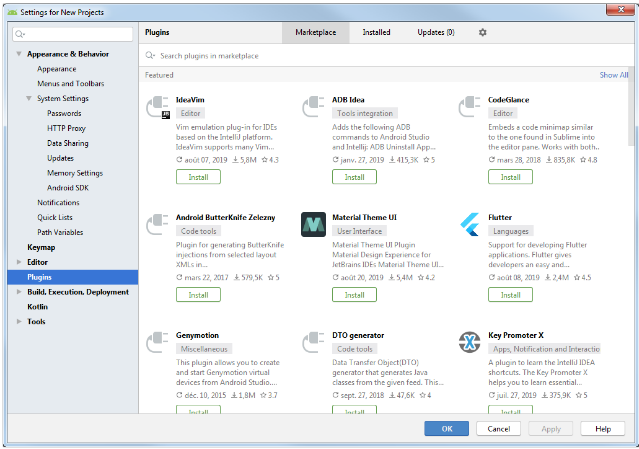Click the Material Theme UI logo
Viewport: 639px width, 449px height.
point(315,225)
